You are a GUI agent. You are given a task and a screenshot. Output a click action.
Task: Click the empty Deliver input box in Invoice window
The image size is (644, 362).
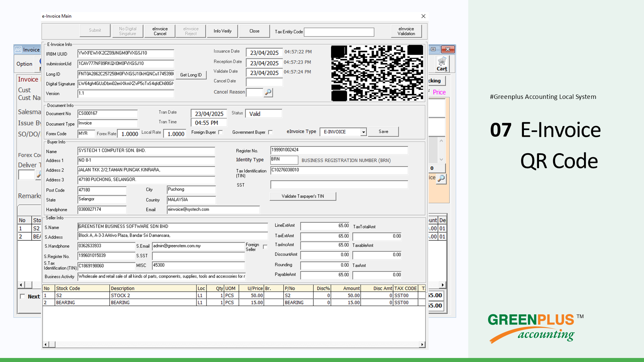click(x=26, y=175)
